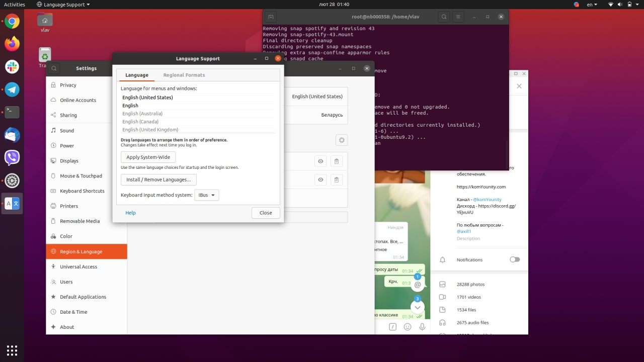Click the Help link in Language Support
Image resolution: width=644 pixels, height=362 pixels.
[x=130, y=213]
